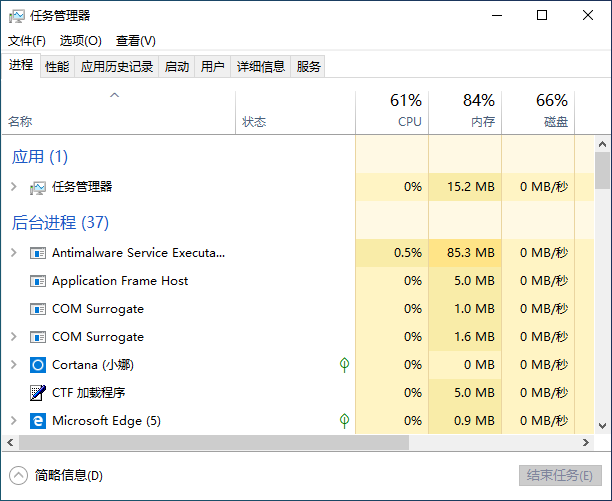Screen dimensions: 612x501
Task: Click the 85.3 MB memory cell
Action: pyautogui.click(x=465, y=253)
